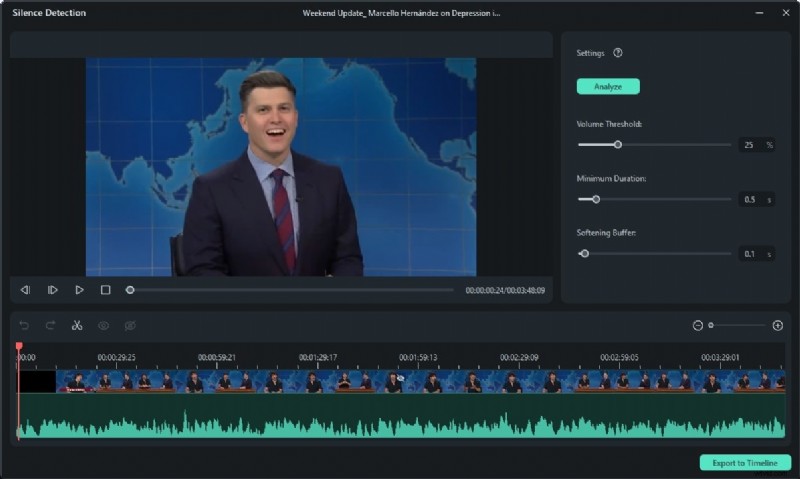Open the Settings help question-mark icon
Image resolution: width=800 pixels, height=479 pixels.
[x=618, y=53]
